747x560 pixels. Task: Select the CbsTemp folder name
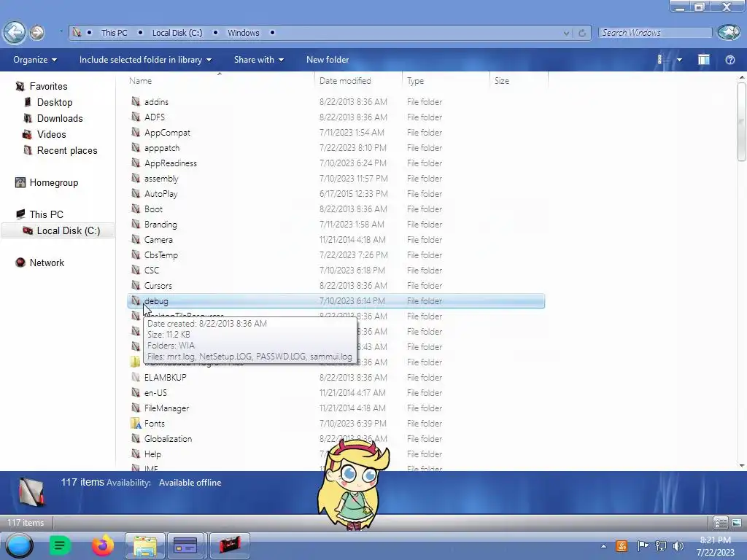click(x=161, y=254)
